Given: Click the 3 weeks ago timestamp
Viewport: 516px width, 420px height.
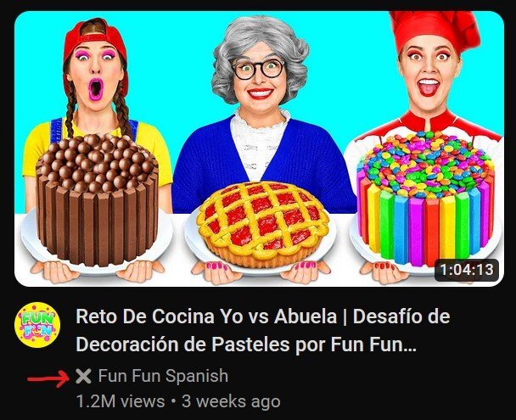Looking at the screenshot, I should [231, 401].
